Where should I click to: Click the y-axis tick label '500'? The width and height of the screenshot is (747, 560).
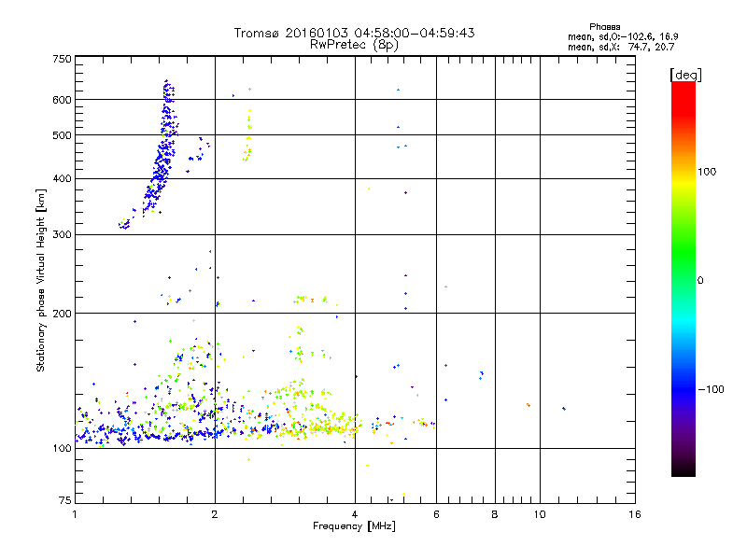point(62,135)
